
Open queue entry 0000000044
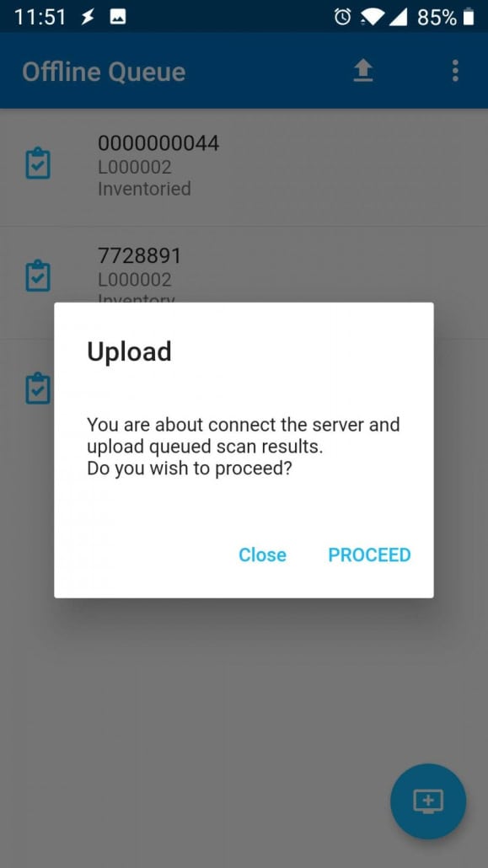[244, 167]
